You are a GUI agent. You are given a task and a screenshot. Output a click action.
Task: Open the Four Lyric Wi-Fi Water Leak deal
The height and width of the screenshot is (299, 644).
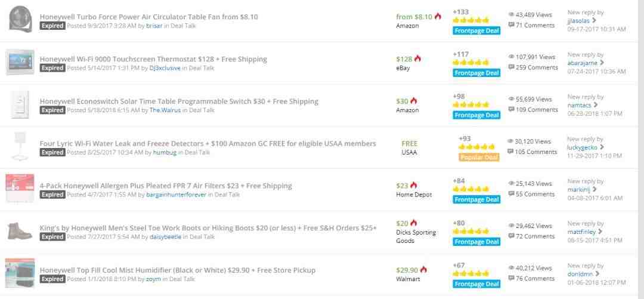pos(208,143)
